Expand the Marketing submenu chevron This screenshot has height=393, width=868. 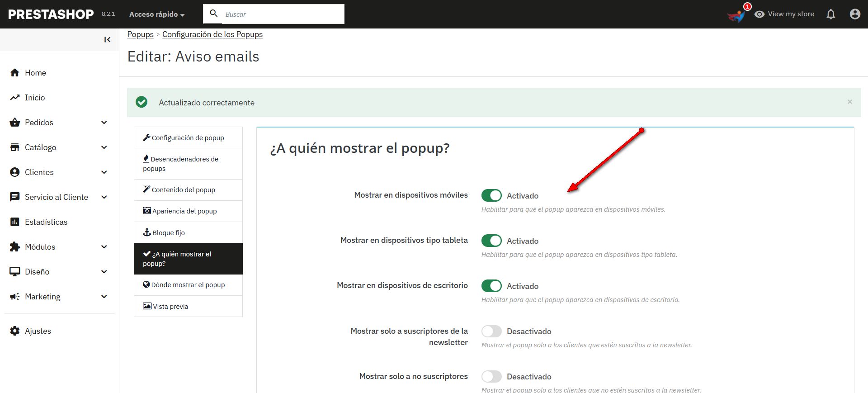pyautogui.click(x=104, y=297)
